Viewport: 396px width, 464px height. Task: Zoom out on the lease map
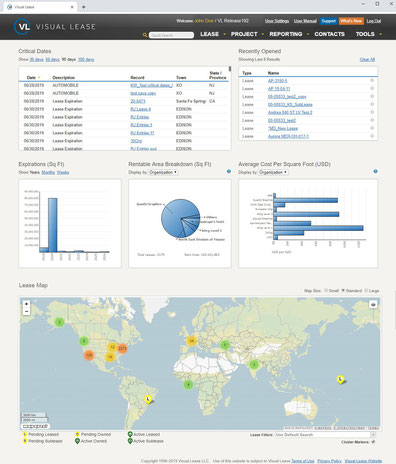tap(26, 311)
